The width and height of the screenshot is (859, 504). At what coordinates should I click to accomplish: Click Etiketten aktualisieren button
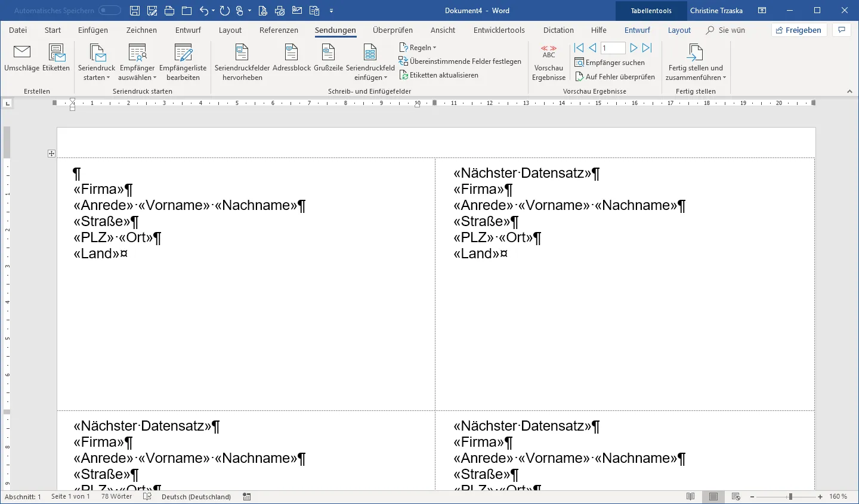(439, 75)
